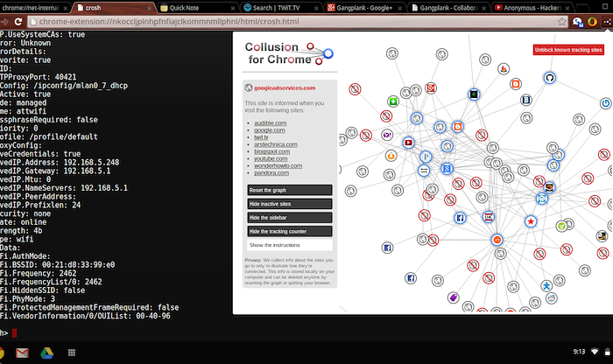Toggle Hide the tracking counter
The height and width of the screenshot is (364, 613).
(x=290, y=231)
